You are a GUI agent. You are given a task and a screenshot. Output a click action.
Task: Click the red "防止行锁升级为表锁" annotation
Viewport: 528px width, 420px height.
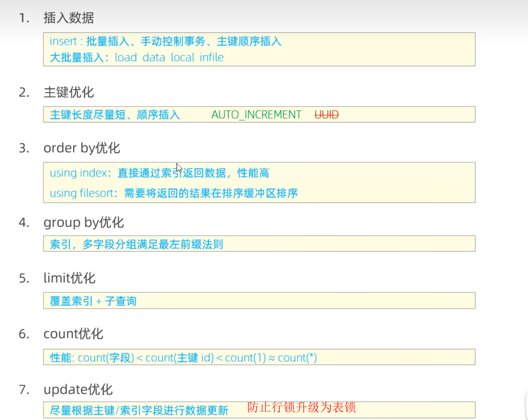[301, 407]
